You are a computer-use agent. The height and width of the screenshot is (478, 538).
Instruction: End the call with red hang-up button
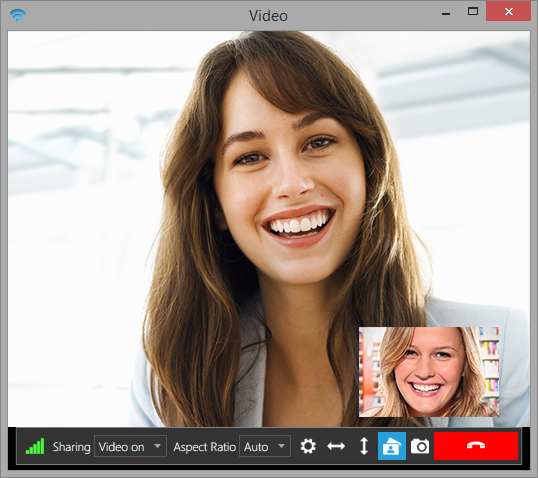pos(476,446)
